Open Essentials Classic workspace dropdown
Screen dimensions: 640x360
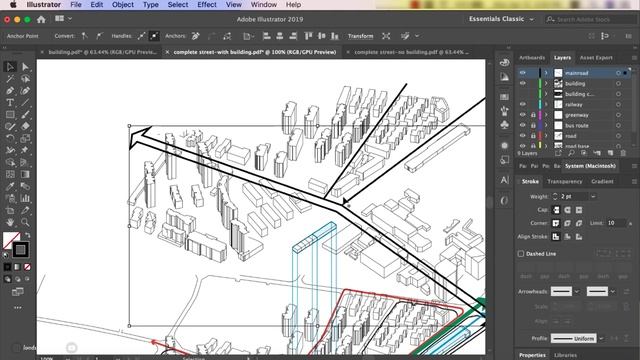pyautogui.click(x=501, y=19)
